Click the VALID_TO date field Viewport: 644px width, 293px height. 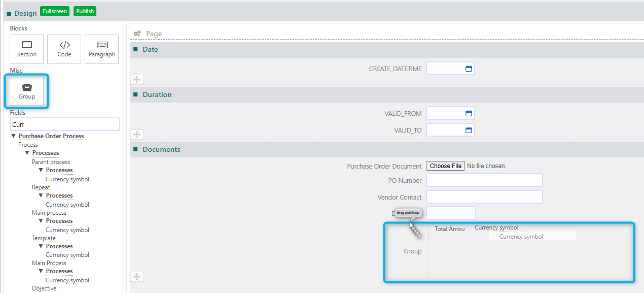coord(450,130)
